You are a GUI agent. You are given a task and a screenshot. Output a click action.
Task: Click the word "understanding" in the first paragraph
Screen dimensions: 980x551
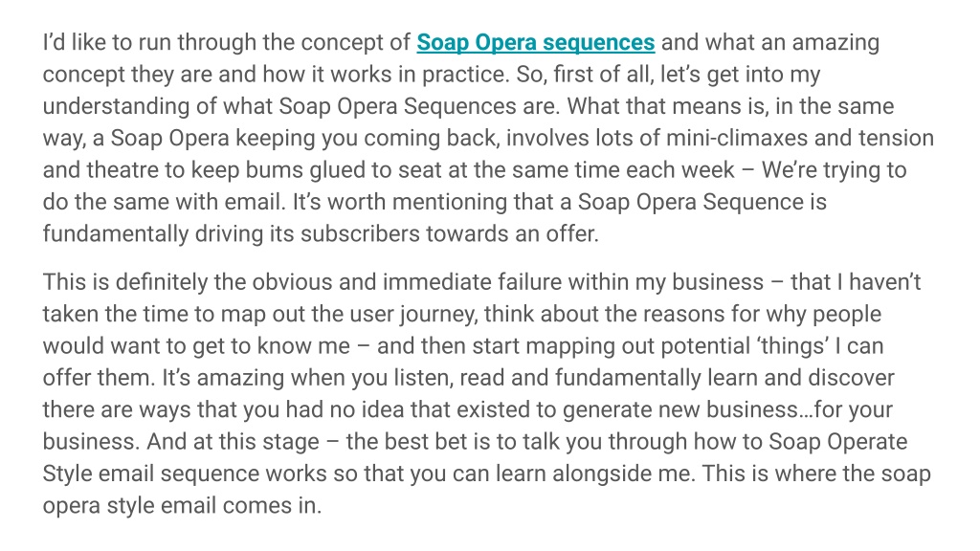coord(116,106)
